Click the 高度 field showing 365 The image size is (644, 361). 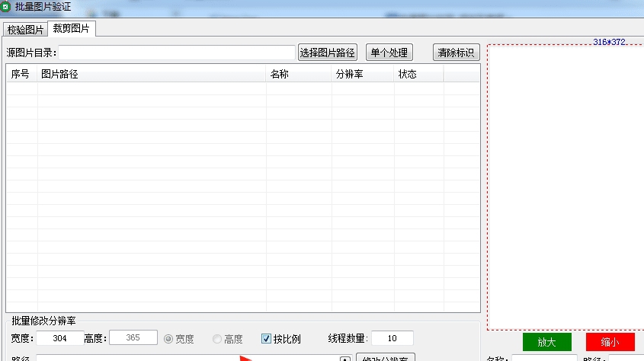point(133,337)
